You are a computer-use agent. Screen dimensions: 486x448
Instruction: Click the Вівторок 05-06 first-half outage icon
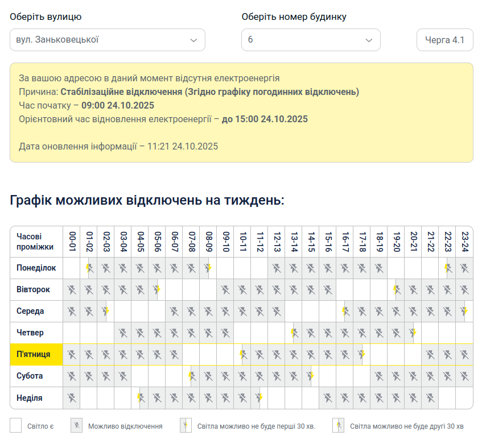point(157,290)
